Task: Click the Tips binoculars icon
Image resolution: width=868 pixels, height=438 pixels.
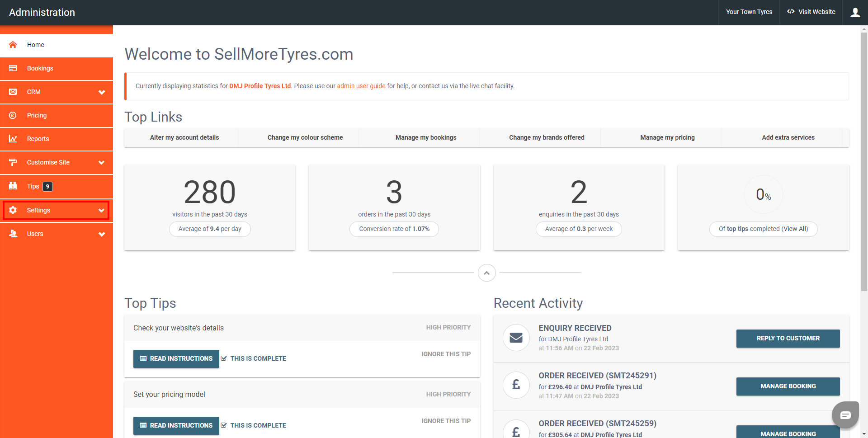Action: coord(13,186)
